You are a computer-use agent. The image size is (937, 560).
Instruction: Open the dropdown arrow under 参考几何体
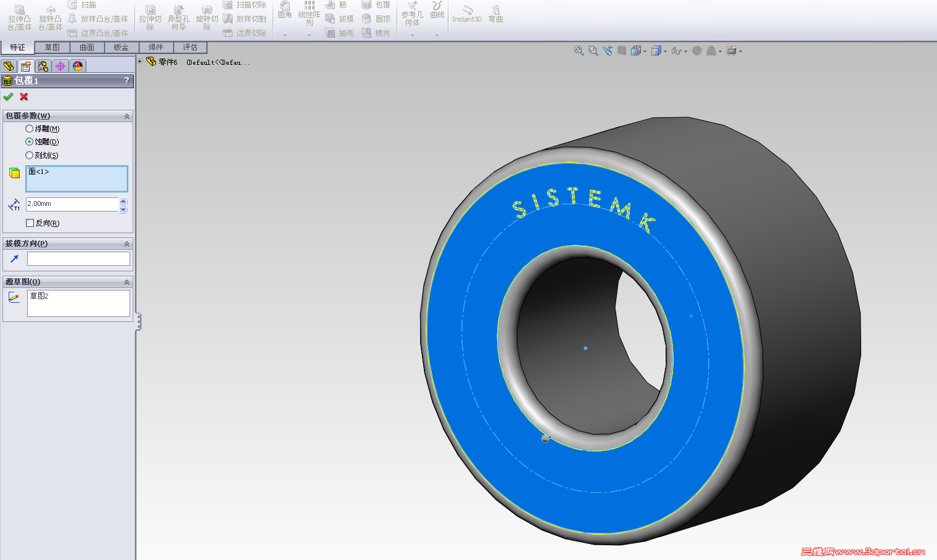tap(412, 35)
